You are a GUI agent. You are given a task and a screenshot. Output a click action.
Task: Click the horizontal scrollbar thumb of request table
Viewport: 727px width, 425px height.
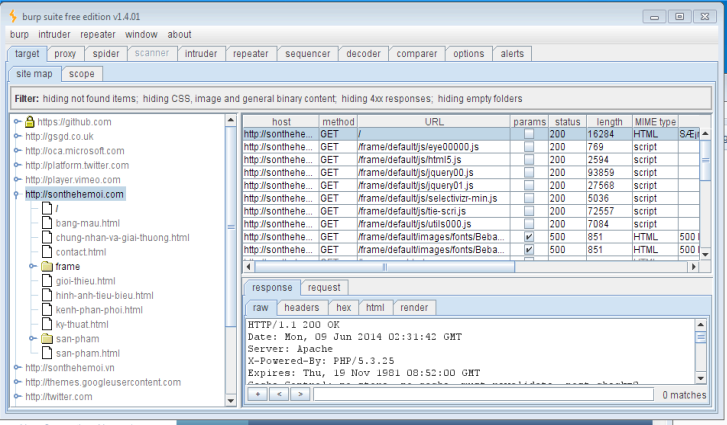[384, 267]
